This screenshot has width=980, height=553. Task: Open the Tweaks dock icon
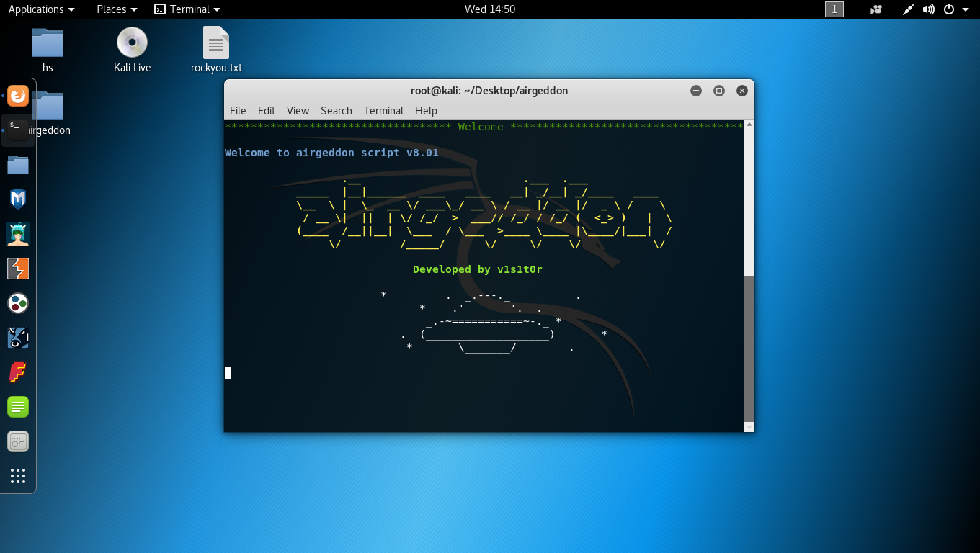coord(18,441)
